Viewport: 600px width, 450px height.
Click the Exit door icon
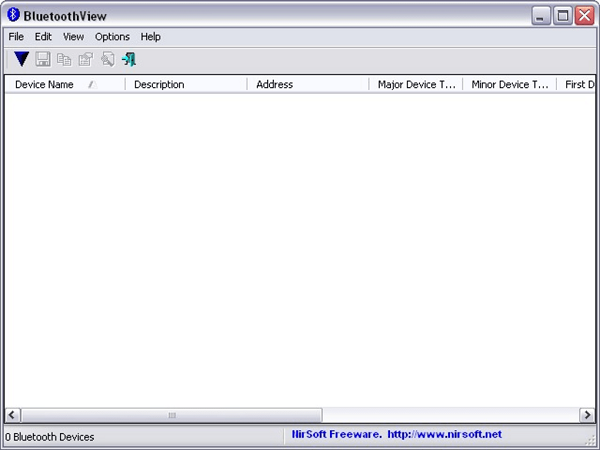[129, 59]
